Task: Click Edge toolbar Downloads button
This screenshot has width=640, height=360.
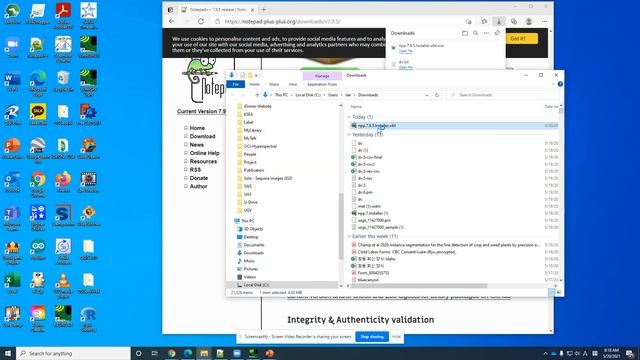Action: pyautogui.click(x=499, y=22)
